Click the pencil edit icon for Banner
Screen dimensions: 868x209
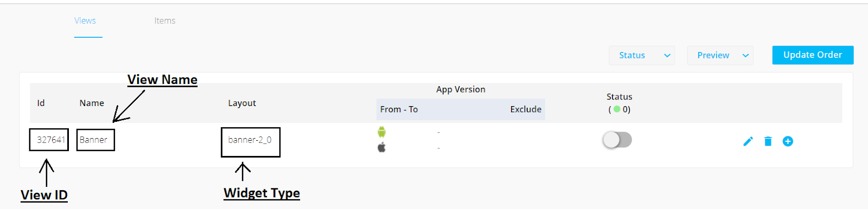[x=748, y=141]
